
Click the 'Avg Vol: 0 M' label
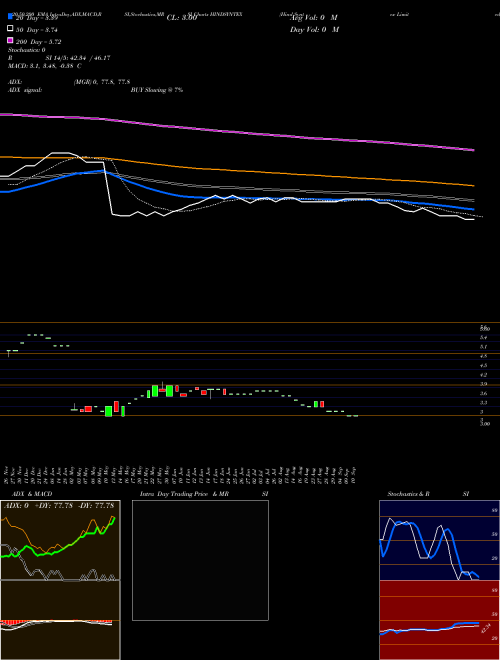click(x=314, y=18)
